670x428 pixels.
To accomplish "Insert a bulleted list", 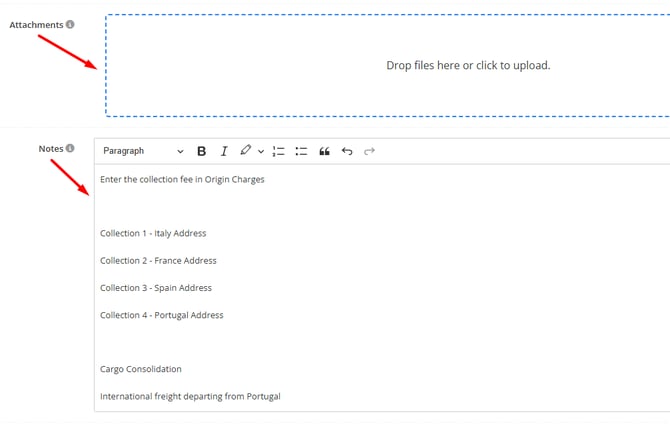I will click(301, 151).
